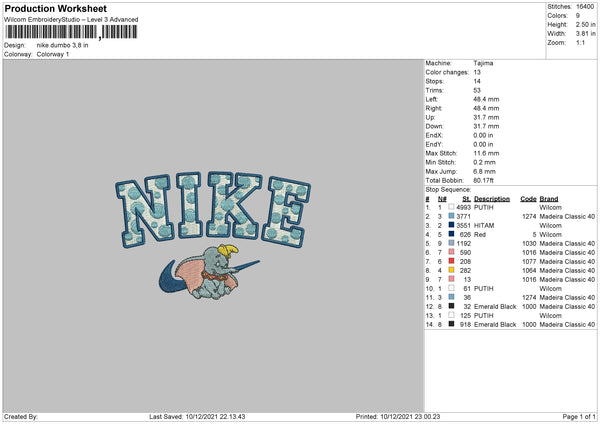Click the dark blue swatch next to 626 Red
The image size is (600, 424).
452,234
